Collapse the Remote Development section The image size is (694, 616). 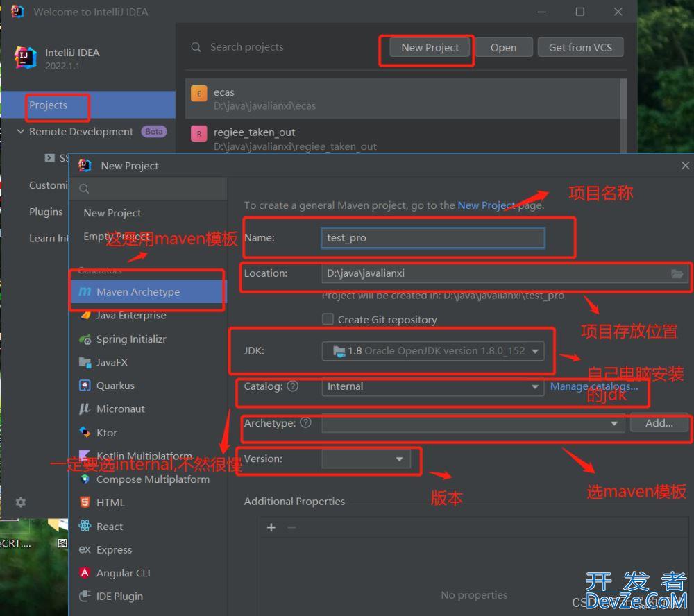[x=20, y=131]
